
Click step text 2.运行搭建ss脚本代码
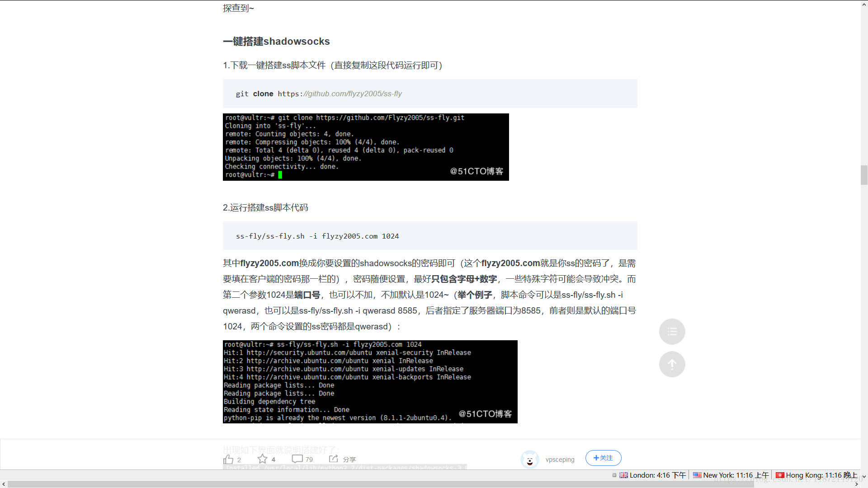click(265, 208)
